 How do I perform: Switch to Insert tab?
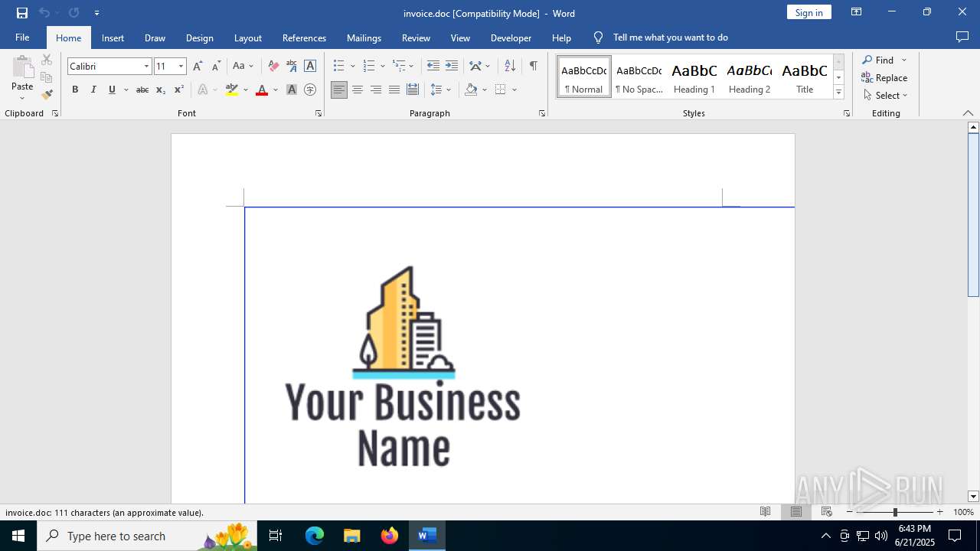pos(113,37)
